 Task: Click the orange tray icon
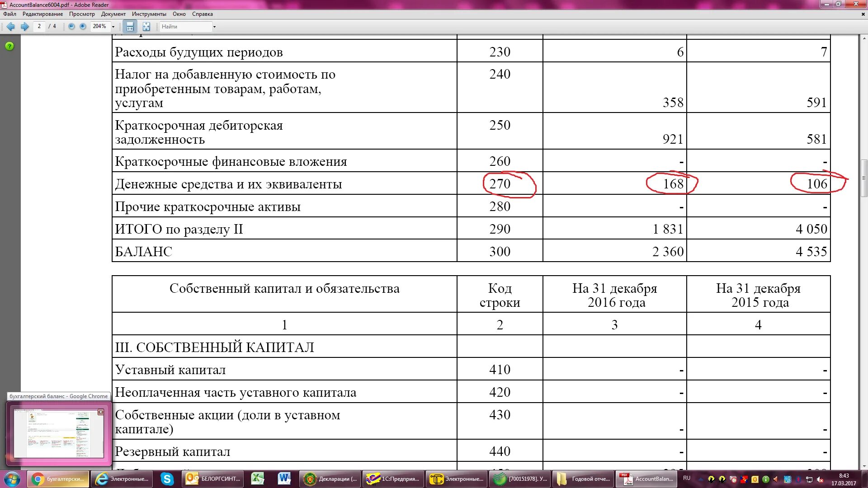755,479
